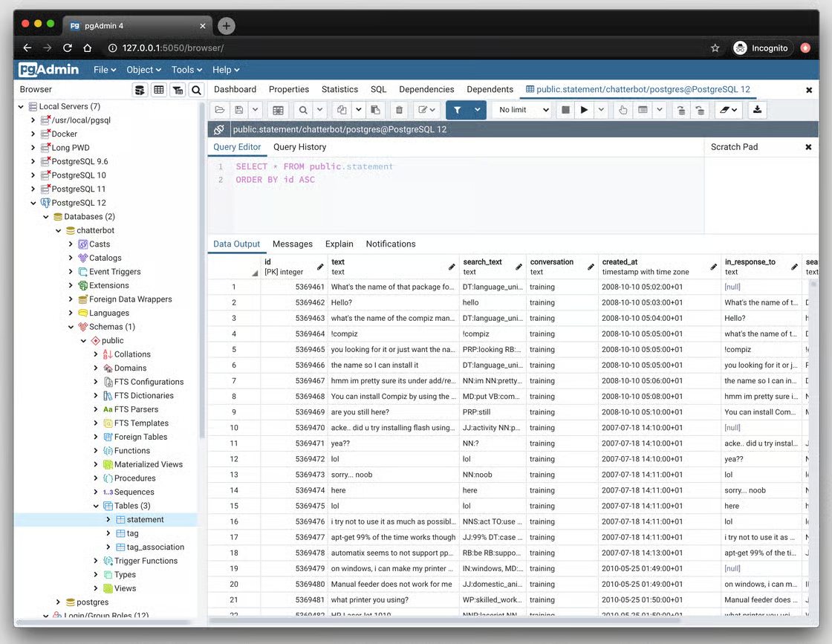This screenshot has height=644, width=832.
Task: Close the Scratch Pad panel
Action: point(808,147)
